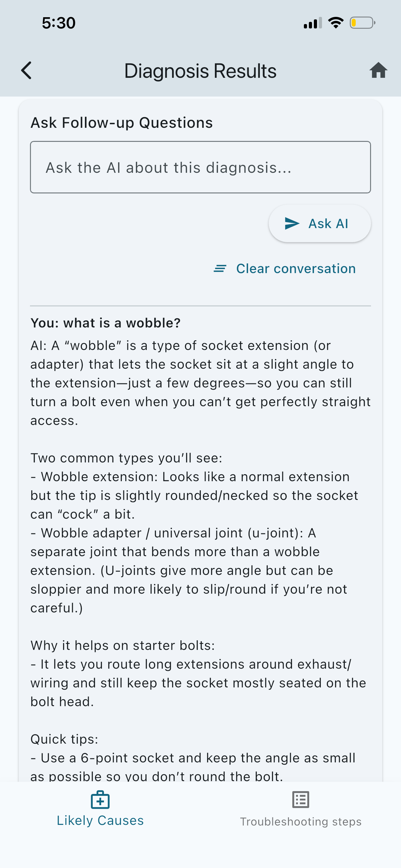Click the clear-lines icon beside Clear conversation

(x=220, y=268)
